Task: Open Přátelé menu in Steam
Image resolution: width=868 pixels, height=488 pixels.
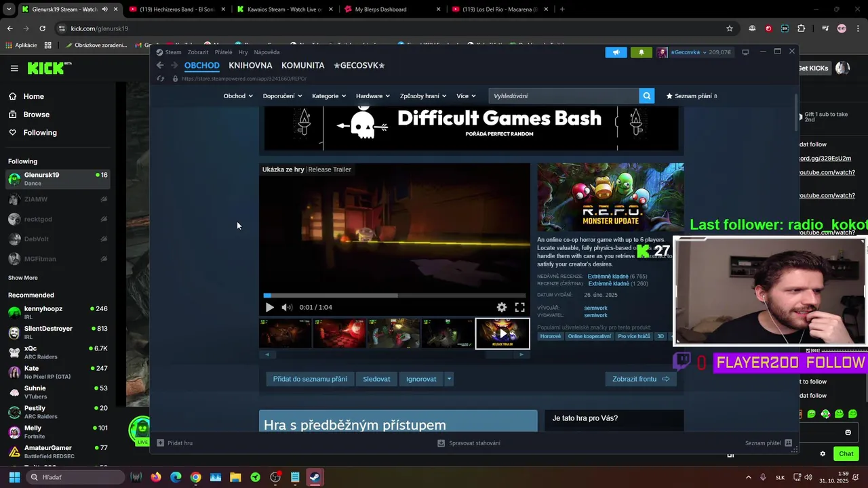Action: pos(223,52)
